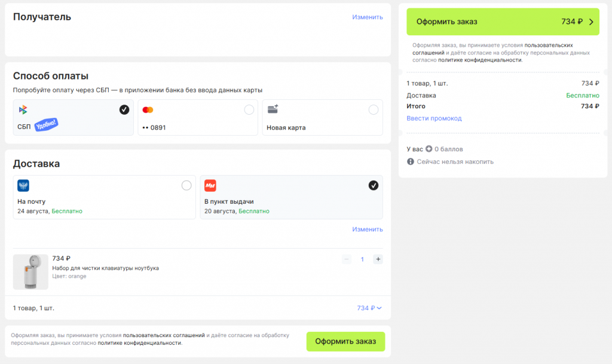The image size is (612, 364).
Task: Click the Russian Post logo icon
Action: tap(23, 186)
